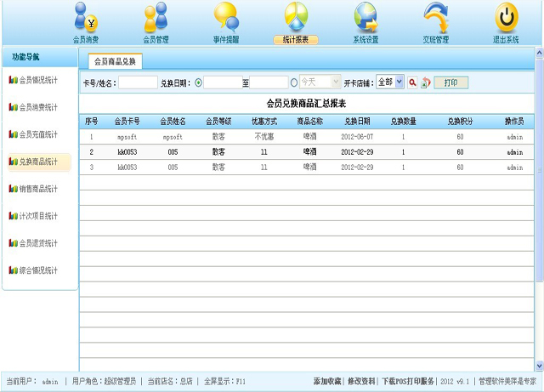Select 会员充值统计 in the navigation
The image size is (544, 392).
39,134
